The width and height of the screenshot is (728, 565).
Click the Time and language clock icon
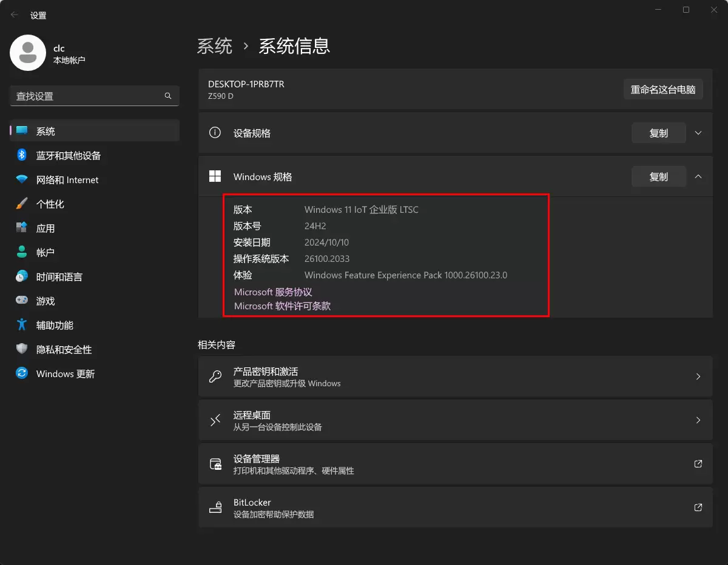tap(22, 276)
